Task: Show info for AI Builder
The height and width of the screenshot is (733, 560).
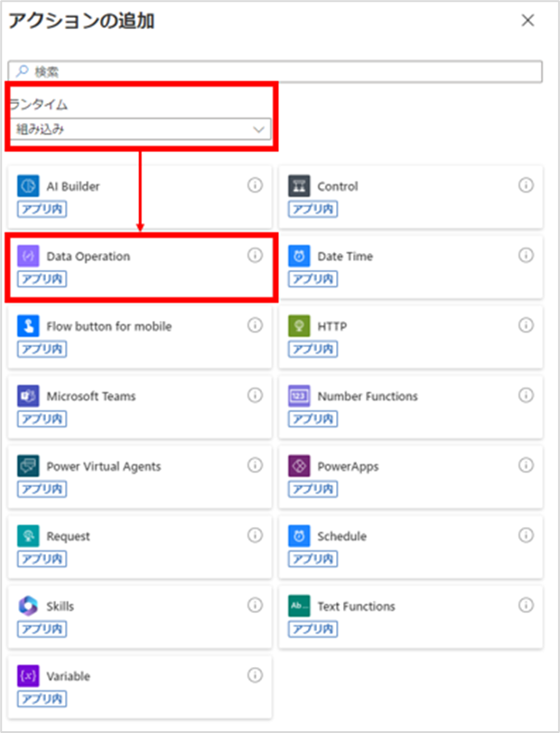Action: point(255,185)
